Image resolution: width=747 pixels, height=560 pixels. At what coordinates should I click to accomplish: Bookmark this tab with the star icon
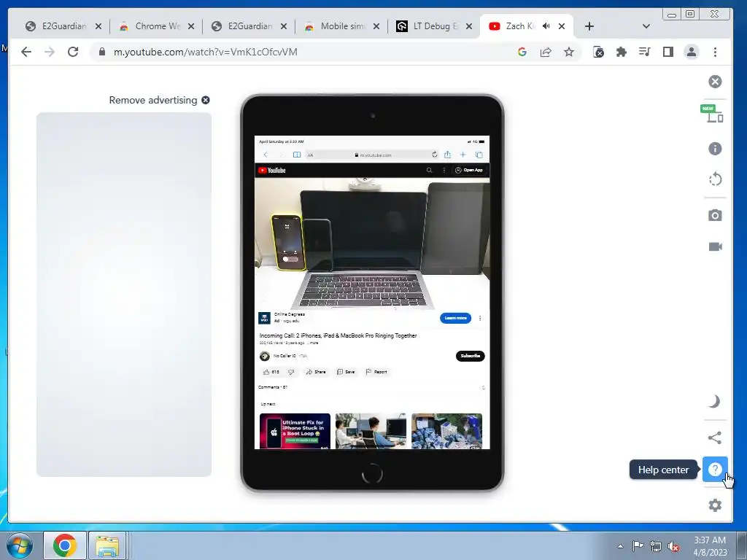(x=569, y=52)
